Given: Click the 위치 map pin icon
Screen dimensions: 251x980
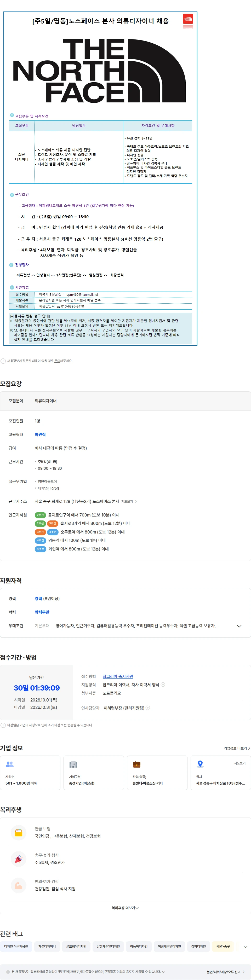Looking at the screenshot, I should pyautogui.click(x=200, y=764).
